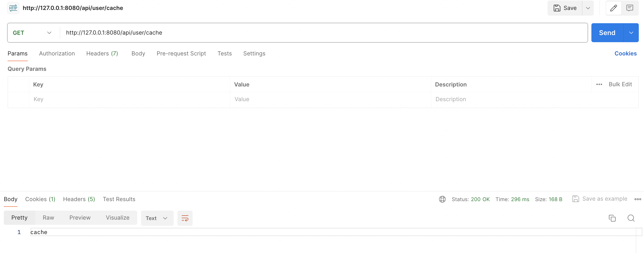This screenshot has width=644, height=253.
Task: Open the request Headers (7) tab
Action: 102,54
